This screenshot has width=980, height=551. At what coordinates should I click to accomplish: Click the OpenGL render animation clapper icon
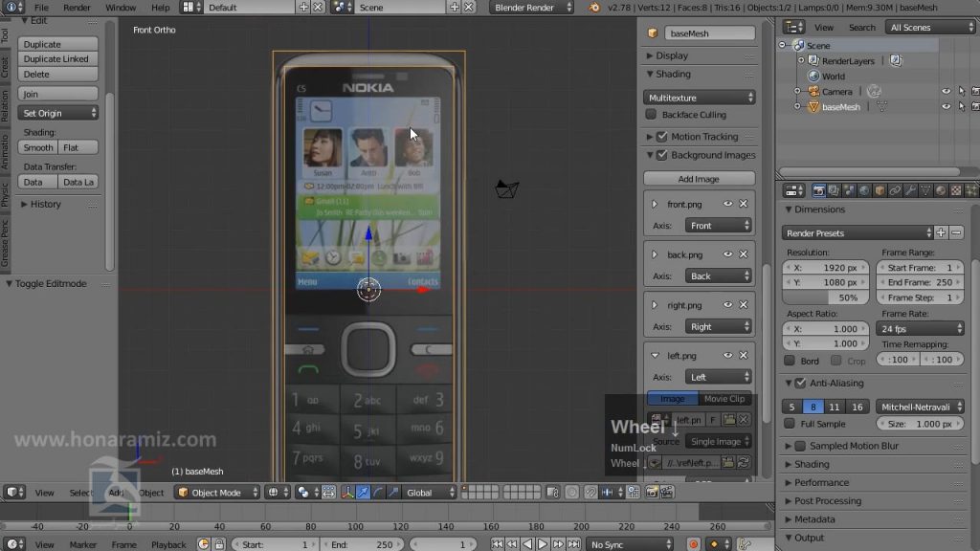pos(667,493)
